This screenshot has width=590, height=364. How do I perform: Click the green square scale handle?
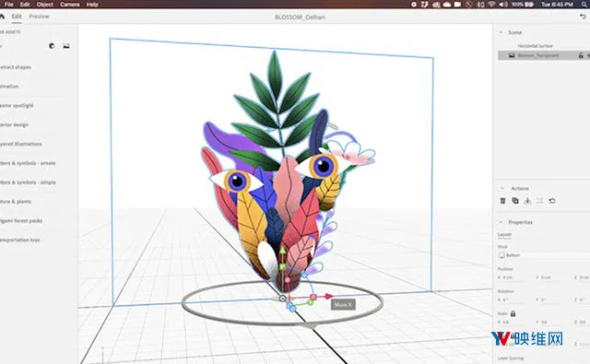point(283,266)
